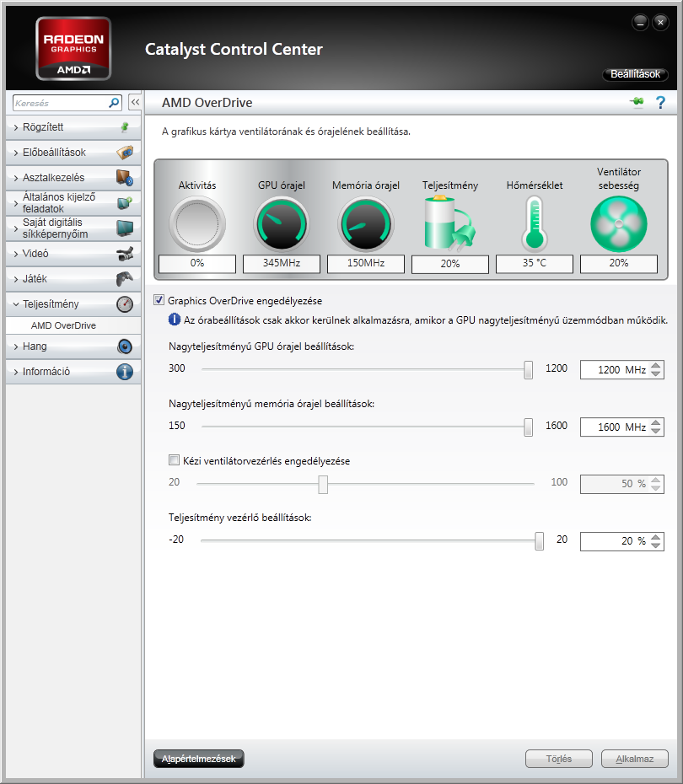Screen dimensions: 683x784
Task: Increase memory clock with up stepper arrow
Action: (x=656, y=422)
